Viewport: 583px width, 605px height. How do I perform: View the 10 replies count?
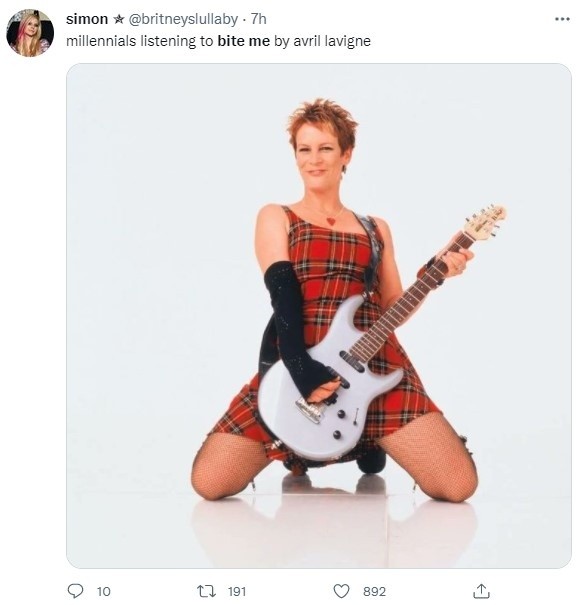(x=103, y=591)
